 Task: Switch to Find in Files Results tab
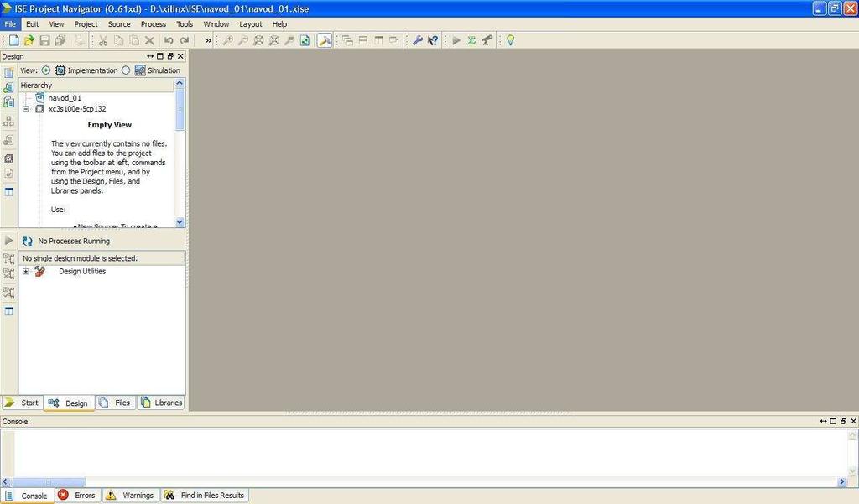[205, 496]
